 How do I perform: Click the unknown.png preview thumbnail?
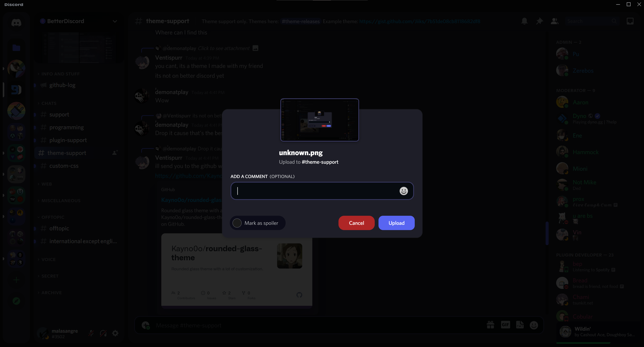(320, 120)
